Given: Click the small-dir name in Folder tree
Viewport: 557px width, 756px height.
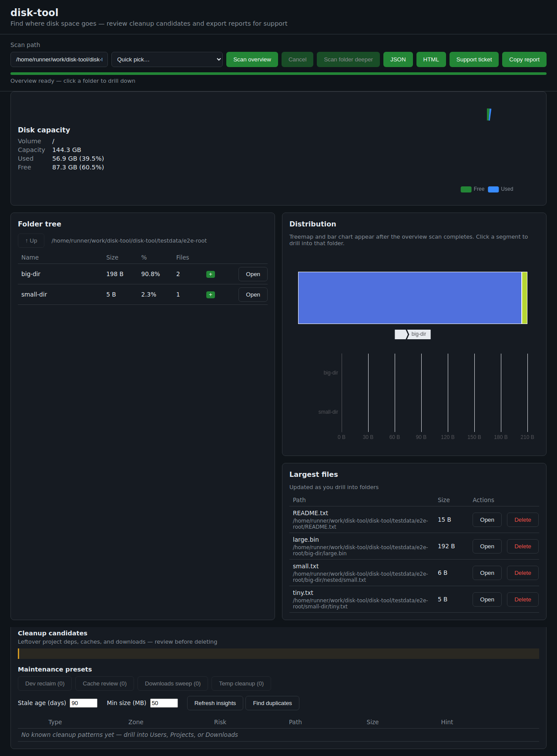Looking at the screenshot, I should 34,294.
